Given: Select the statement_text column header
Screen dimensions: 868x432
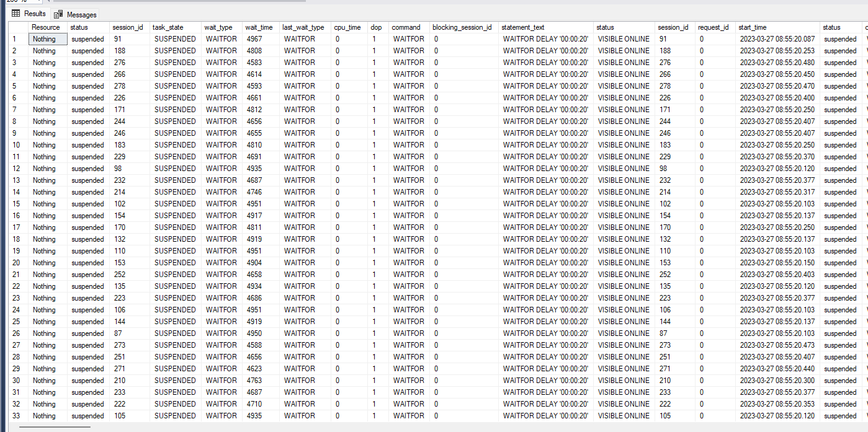Looking at the screenshot, I should pyautogui.click(x=546, y=27).
